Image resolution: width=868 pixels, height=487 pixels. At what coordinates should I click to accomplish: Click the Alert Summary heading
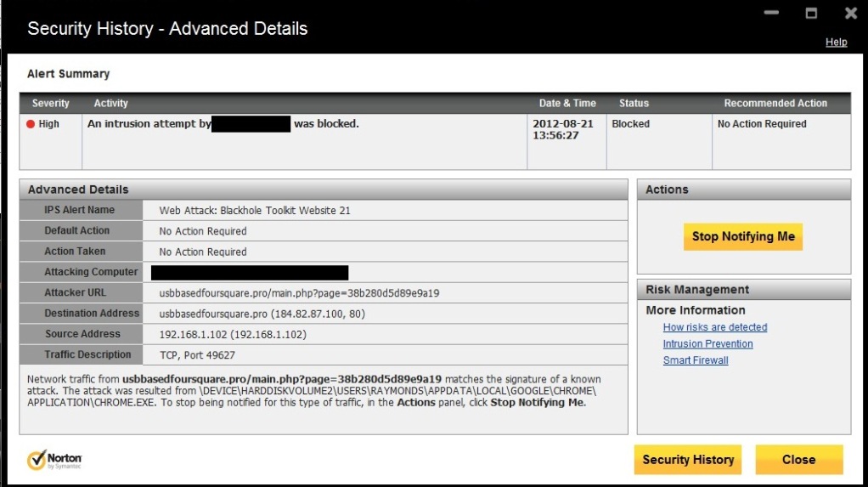point(68,74)
